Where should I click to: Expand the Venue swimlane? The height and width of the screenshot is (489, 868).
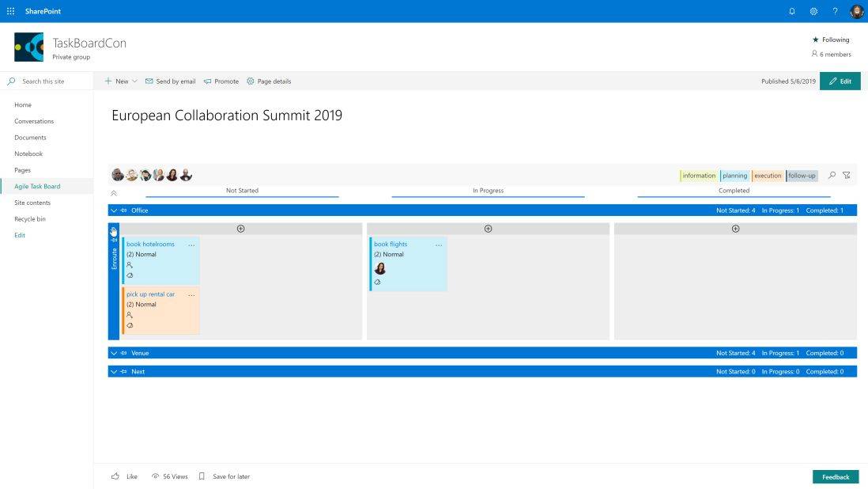point(114,353)
